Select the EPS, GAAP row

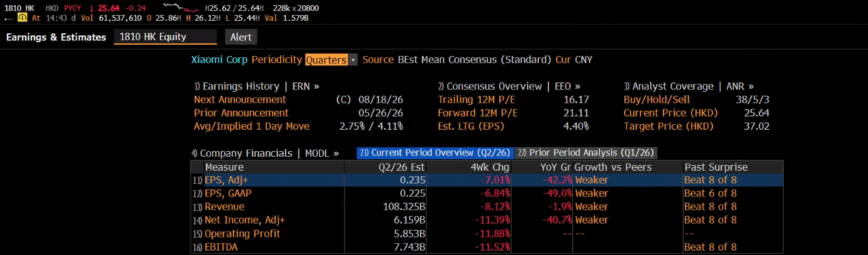(487, 193)
